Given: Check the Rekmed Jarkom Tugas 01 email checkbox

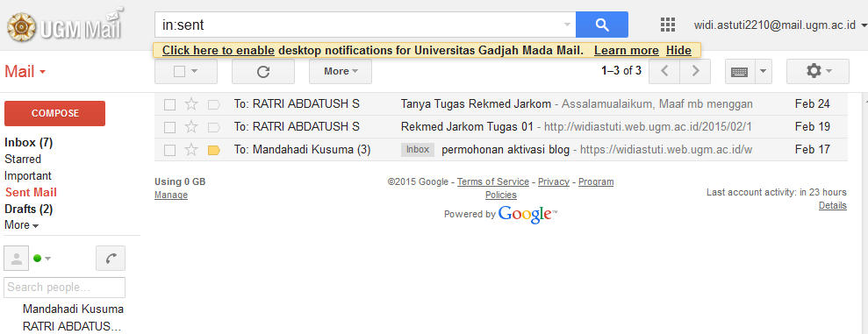Looking at the screenshot, I should [170, 127].
